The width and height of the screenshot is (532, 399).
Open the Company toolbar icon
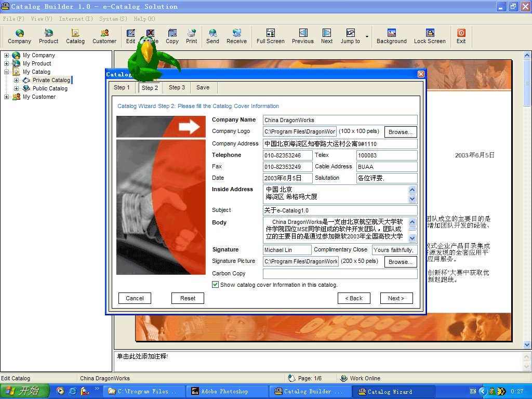19,37
